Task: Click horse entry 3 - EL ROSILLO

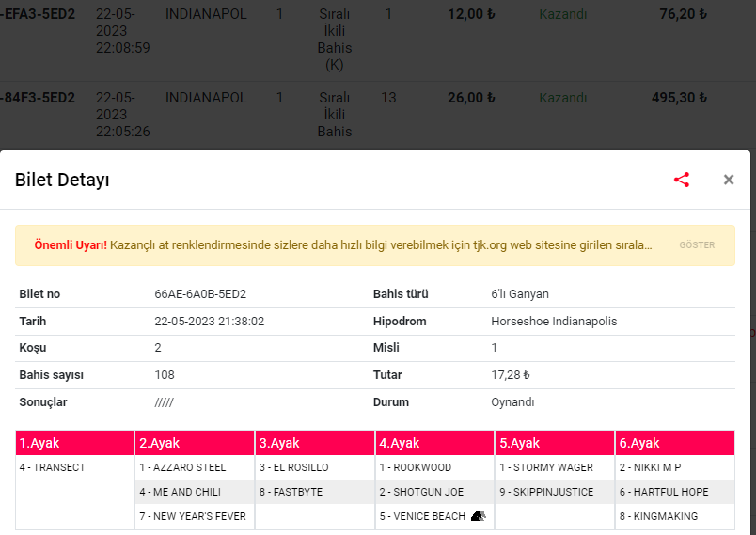Action: (293, 467)
